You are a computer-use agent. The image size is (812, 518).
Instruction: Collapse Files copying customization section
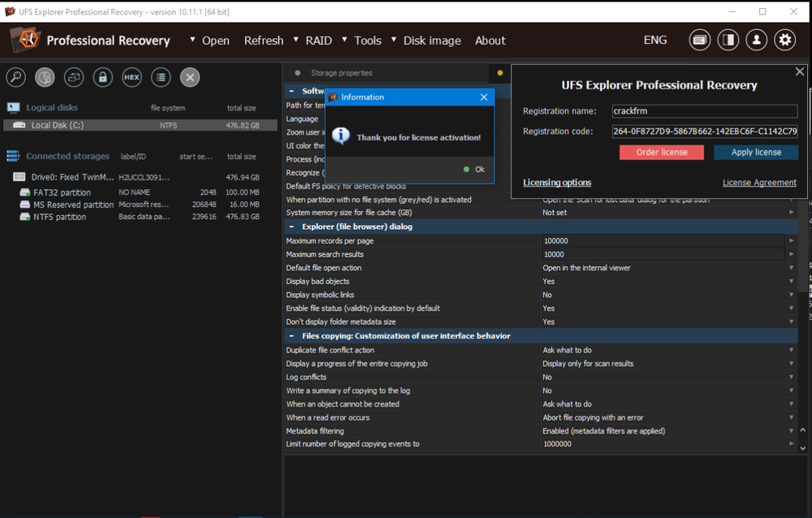(x=292, y=336)
